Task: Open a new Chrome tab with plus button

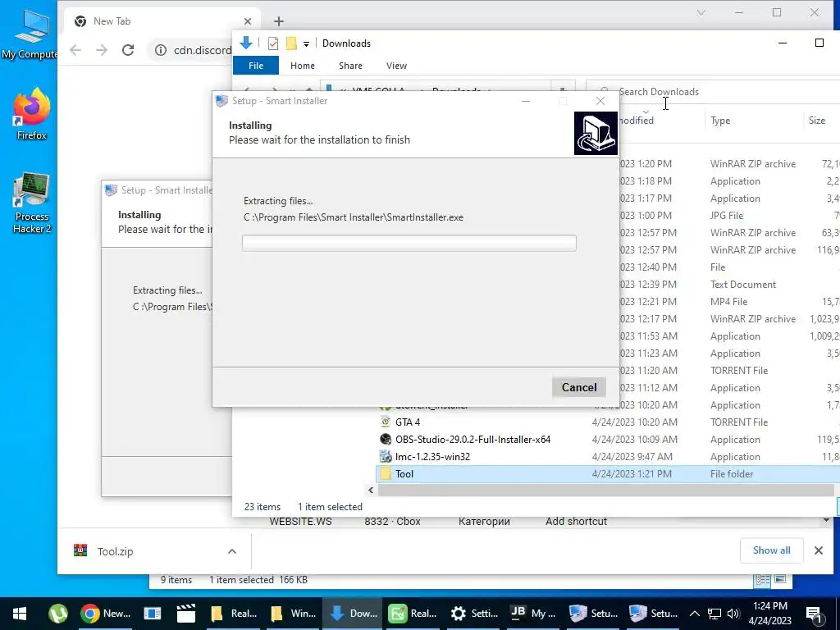Action: tap(279, 21)
